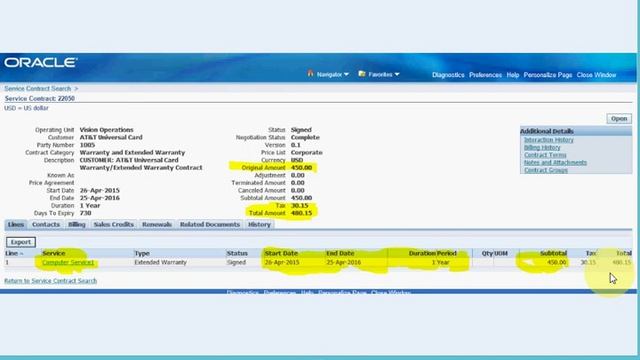Open the Contract Groups link
Viewport: 640px width, 360px height.
[546, 170]
